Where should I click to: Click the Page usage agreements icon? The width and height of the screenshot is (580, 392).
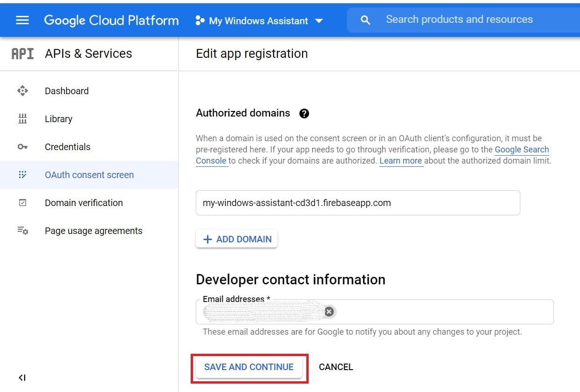tap(23, 231)
